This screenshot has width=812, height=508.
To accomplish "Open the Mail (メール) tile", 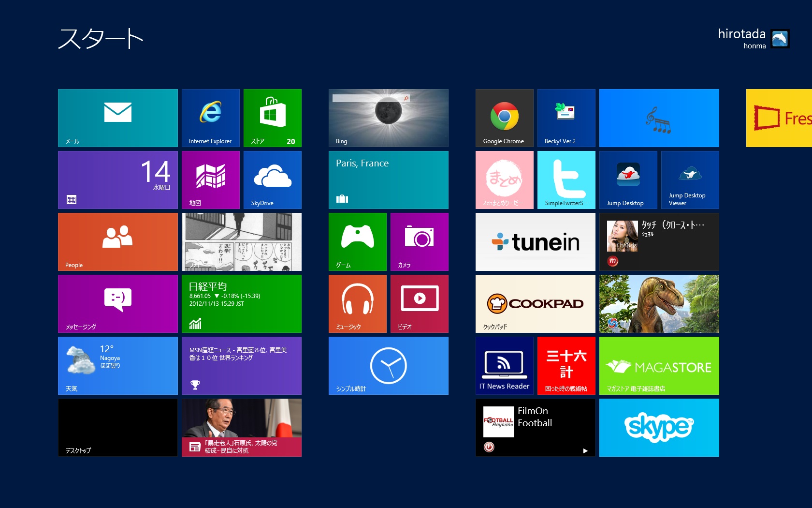I will click(x=118, y=118).
